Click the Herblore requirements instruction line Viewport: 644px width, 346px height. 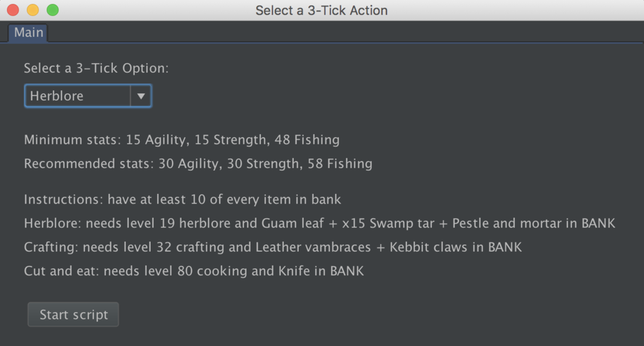pyautogui.click(x=319, y=224)
